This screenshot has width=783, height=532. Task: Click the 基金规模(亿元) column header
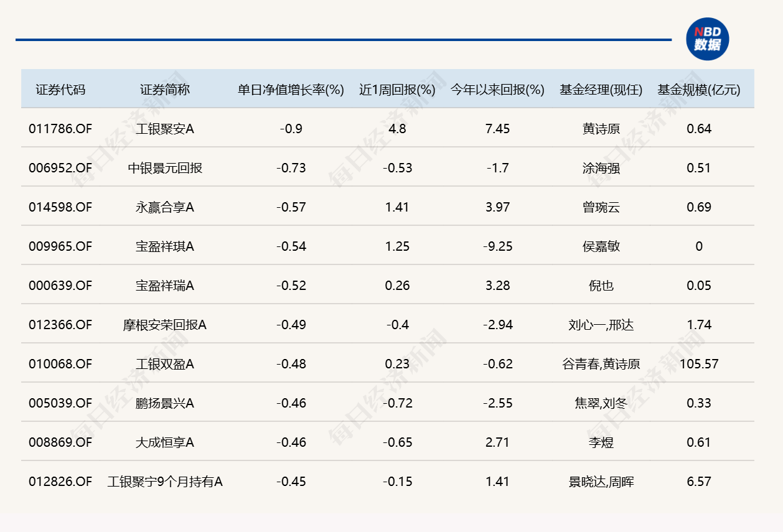[x=699, y=90]
